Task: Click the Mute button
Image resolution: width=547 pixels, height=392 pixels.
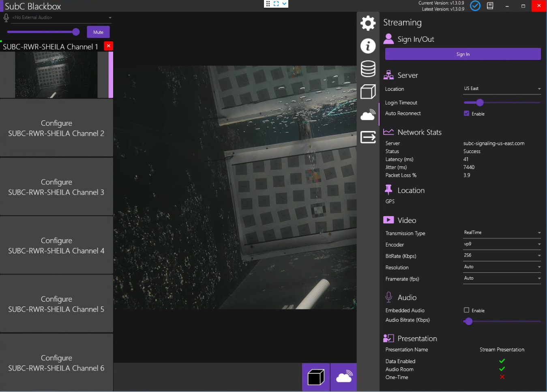Action: [98, 32]
